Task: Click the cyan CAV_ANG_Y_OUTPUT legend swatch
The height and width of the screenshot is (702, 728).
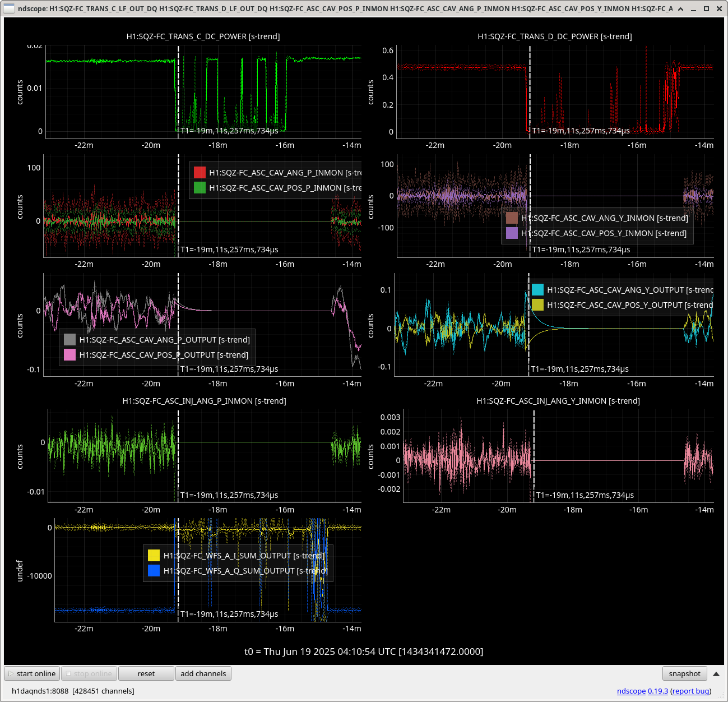Action: pyautogui.click(x=538, y=290)
